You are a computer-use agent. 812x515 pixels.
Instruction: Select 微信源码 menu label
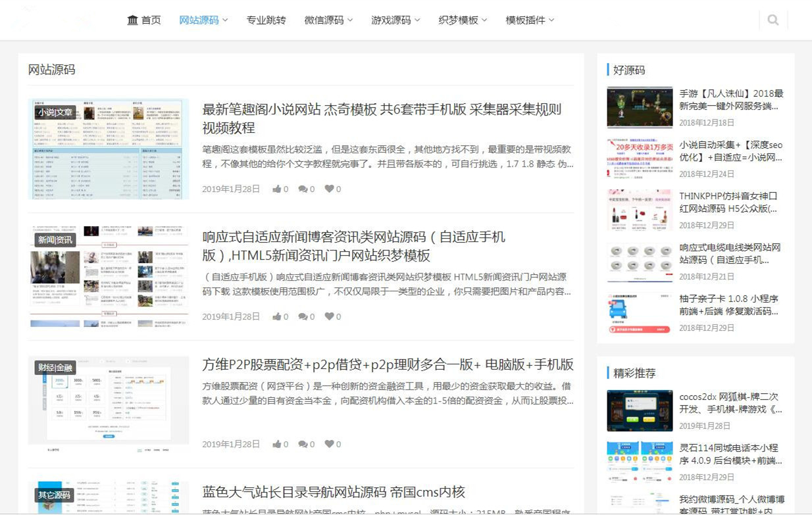324,20
